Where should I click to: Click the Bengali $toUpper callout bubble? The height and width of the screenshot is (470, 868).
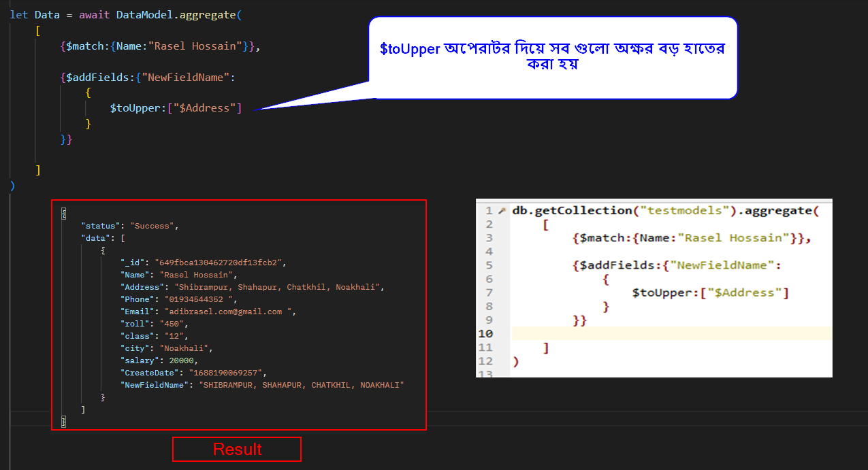[x=553, y=57]
